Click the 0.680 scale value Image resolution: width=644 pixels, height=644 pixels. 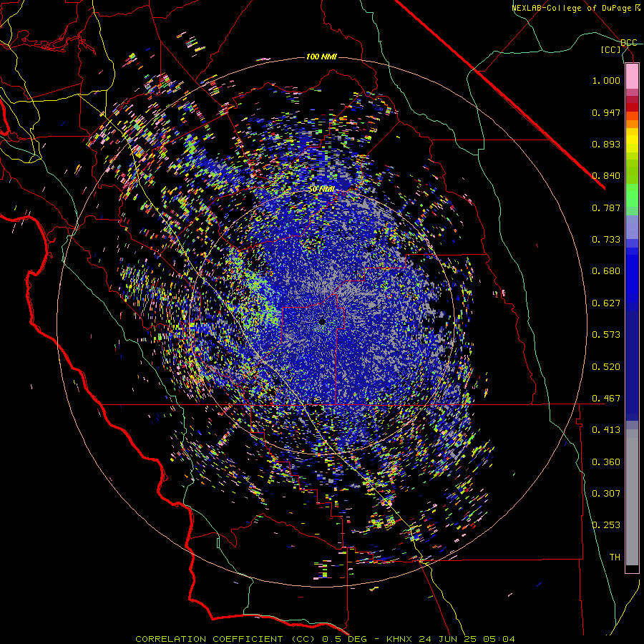(x=606, y=271)
